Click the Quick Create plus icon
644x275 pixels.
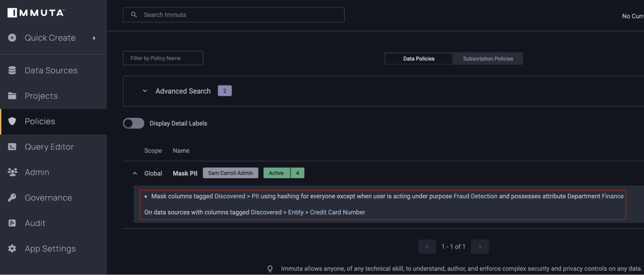tap(12, 38)
